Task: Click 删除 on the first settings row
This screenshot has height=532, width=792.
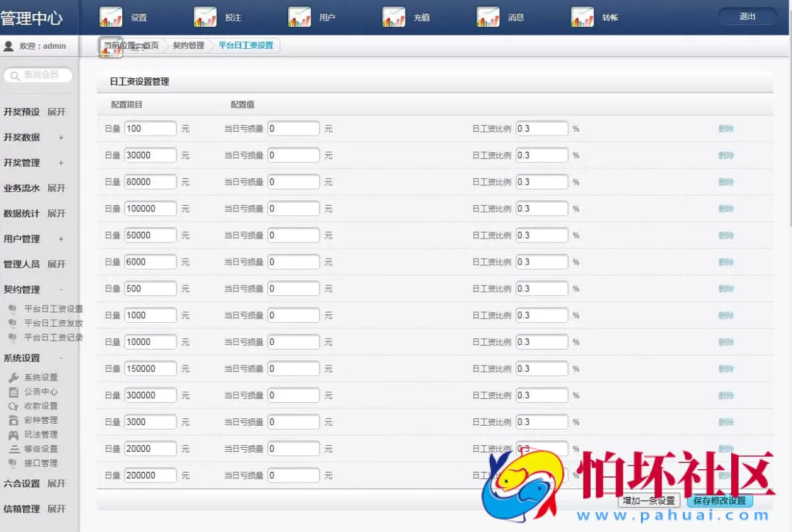Action: pyautogui.click(x=726, y=128)
